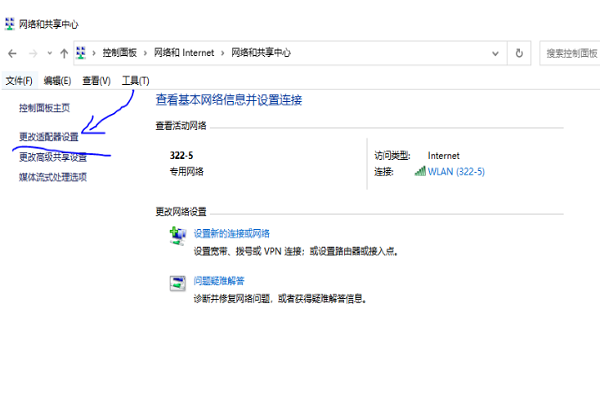Open 媒体流式处理选项 link

click(53, 177)
